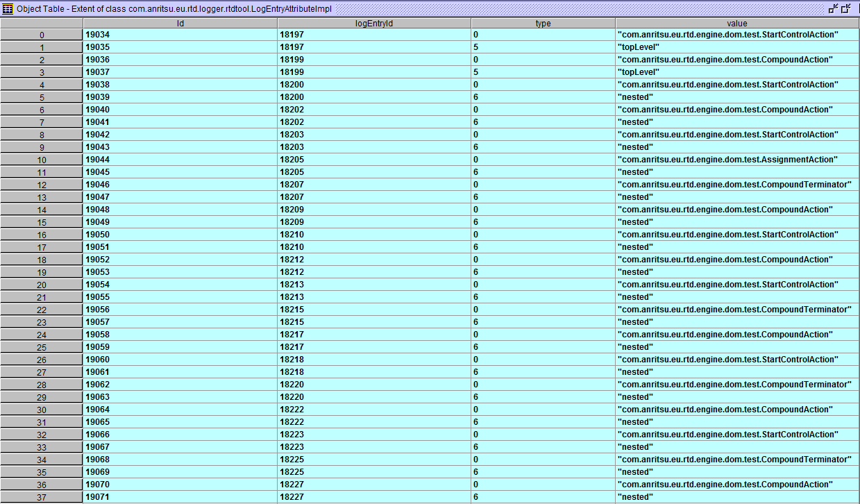
Task: Click "topLevel" value in row 3
Action: (737, 72)
